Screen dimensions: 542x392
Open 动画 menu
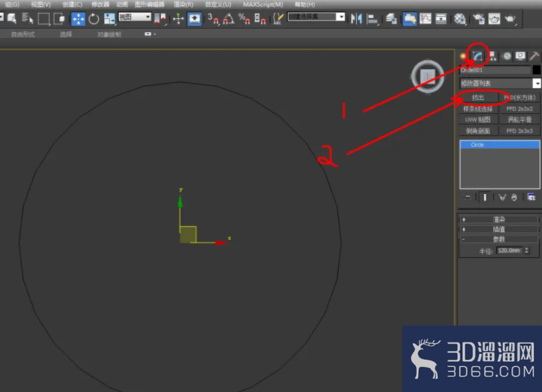(x=122, y=4)
